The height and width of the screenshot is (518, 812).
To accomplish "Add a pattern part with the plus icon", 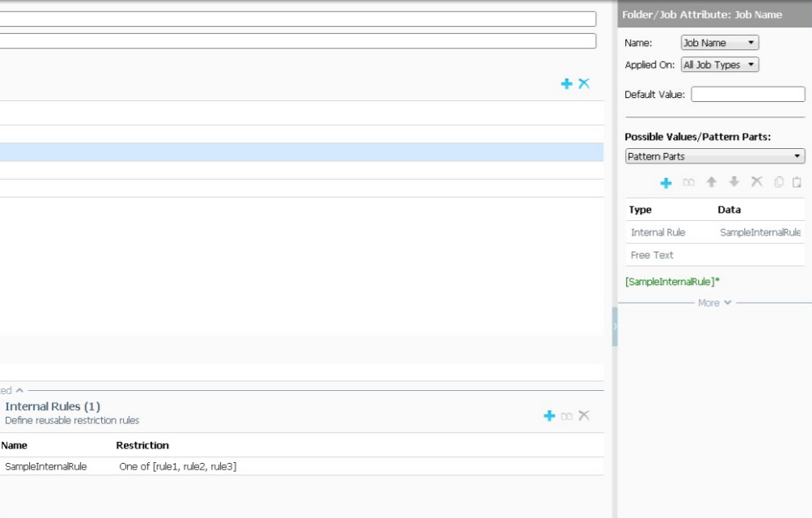I will (x=666, y=183).
